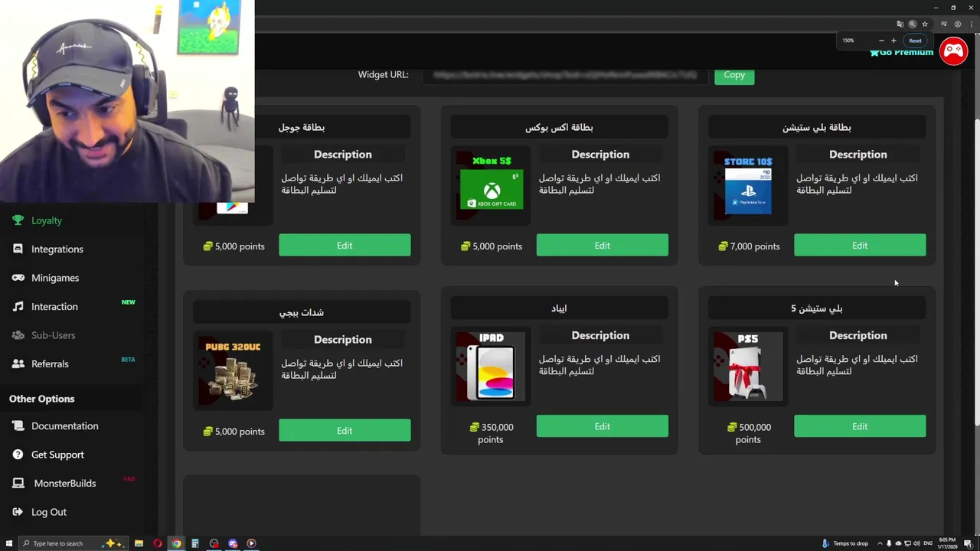Click the 'Temps to drop' weather widget
Image resolution: width=980 pixels, height=551 pixels.
coord(845,543)
